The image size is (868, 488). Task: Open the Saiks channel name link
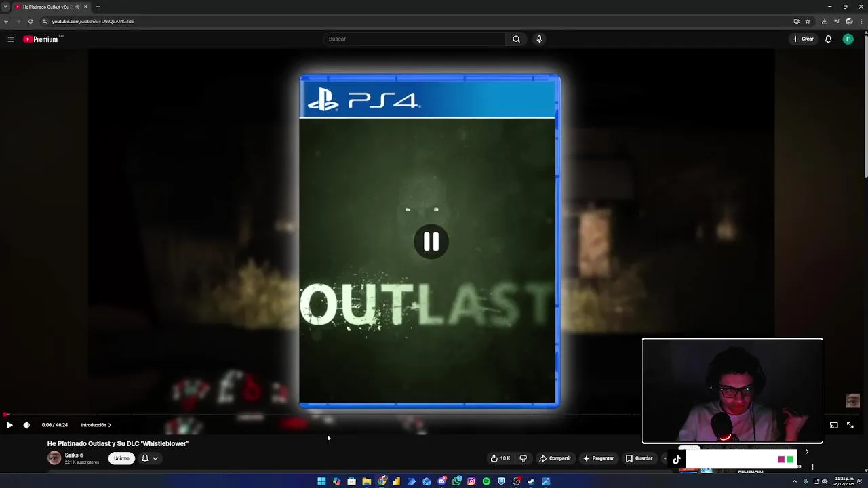click(x=72, y=455)
